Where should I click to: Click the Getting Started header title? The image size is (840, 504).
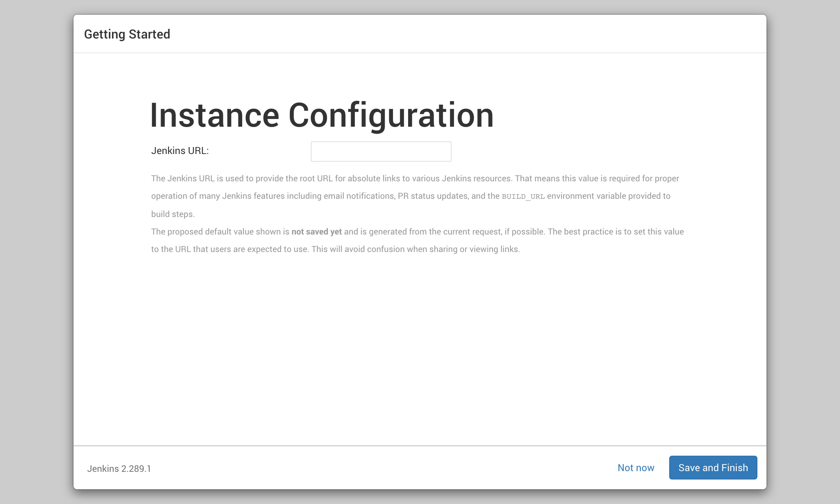point(127,34)
